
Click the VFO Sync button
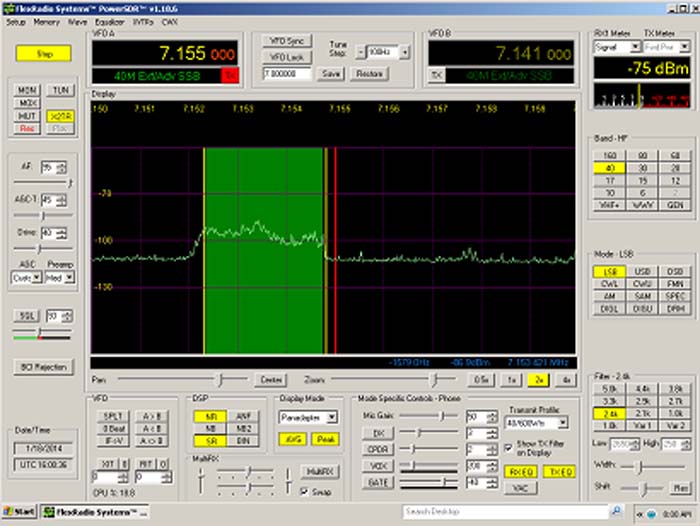pyautogui.click(x=287, y=41)
